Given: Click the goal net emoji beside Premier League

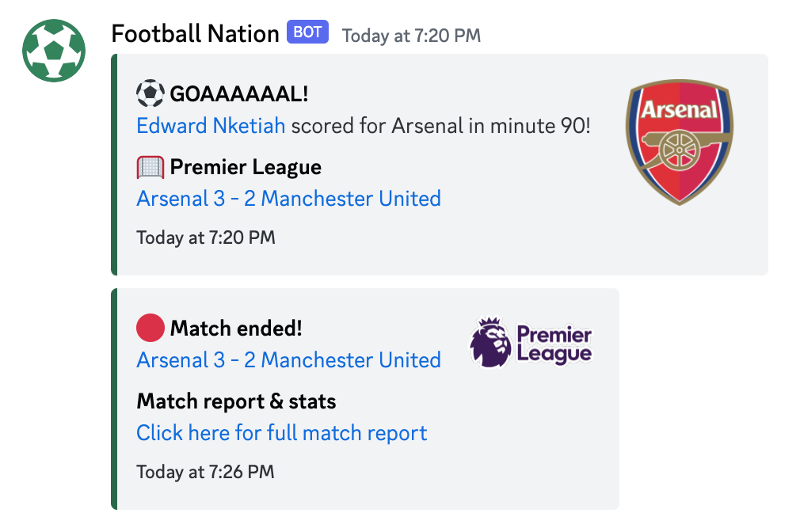Looking at the screenshot, I should pos(150,167).
